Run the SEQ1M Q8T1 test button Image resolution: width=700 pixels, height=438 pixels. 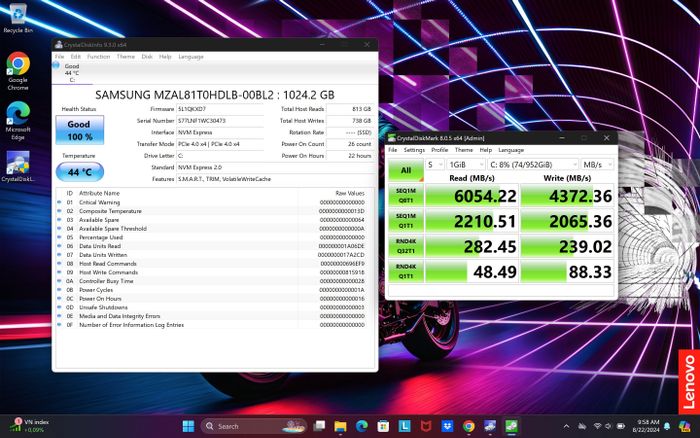(406, 196)
